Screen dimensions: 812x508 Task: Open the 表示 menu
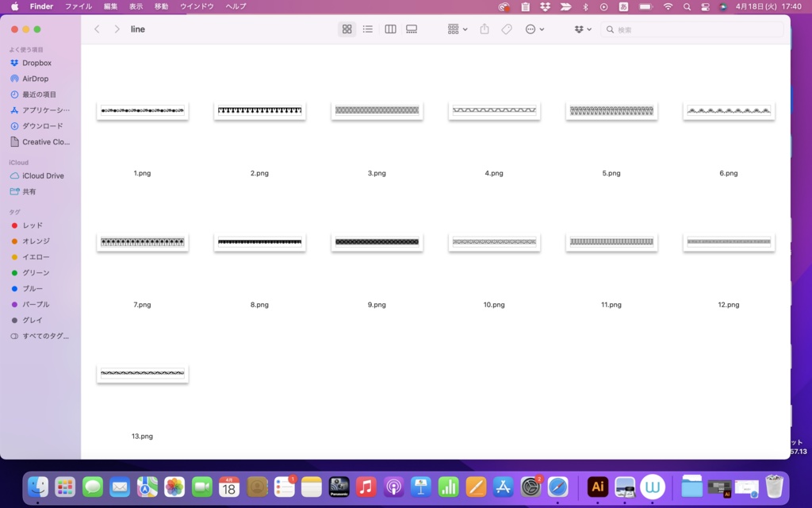click(x=136, y=6)
